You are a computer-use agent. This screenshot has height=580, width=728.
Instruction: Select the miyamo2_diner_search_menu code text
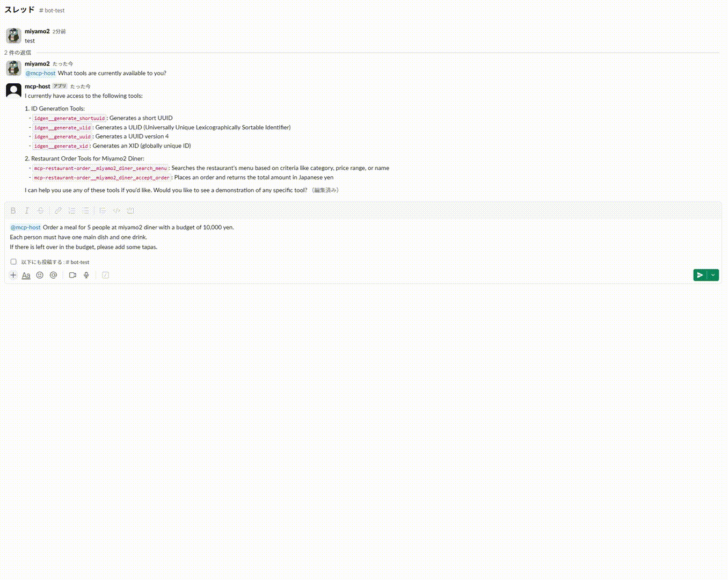point(100,169)
